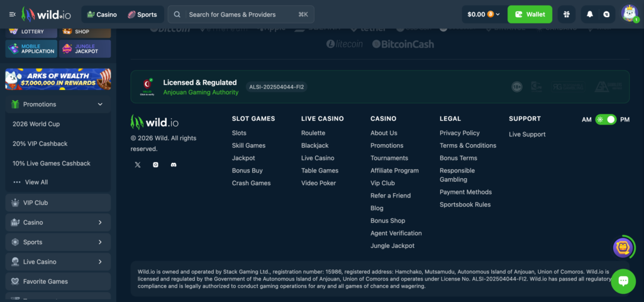644x302 pixels.
Task: Open the purple lion mascot widget
Action: [x=622, y=247]
